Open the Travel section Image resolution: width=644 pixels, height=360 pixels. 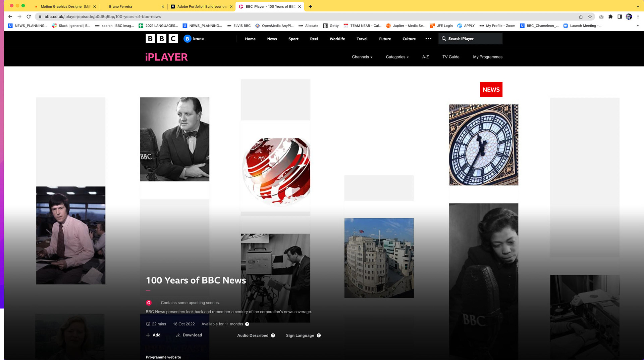click(x=362, y=39)
